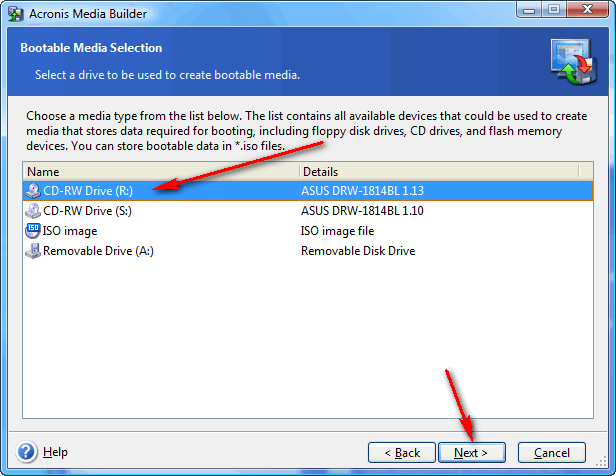
Task: Select the CD-RW Drive (S:) entry
Action: (x=308, y=211)
